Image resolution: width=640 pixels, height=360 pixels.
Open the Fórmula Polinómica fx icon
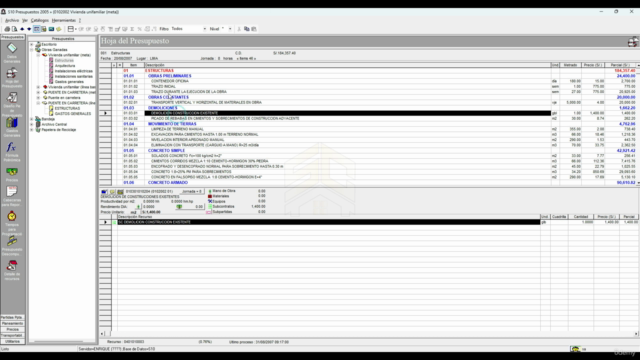pos(12,147)
